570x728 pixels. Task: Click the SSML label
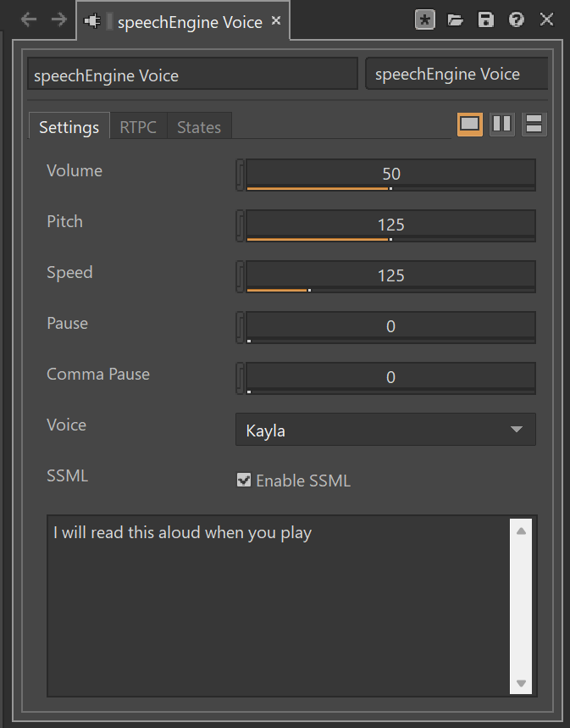coord(67,476)
